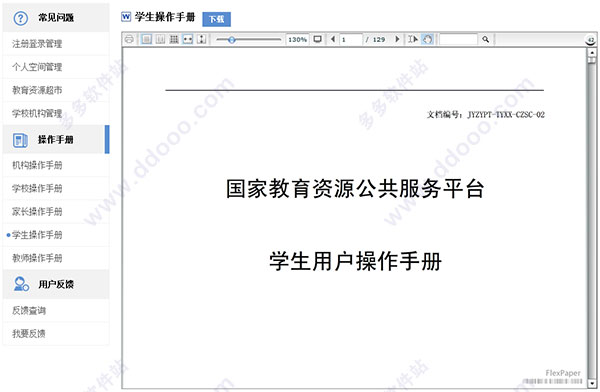Click subtitle 学生用户操作手册
Screen dimensions: 600x392
(x=355, y=261)
